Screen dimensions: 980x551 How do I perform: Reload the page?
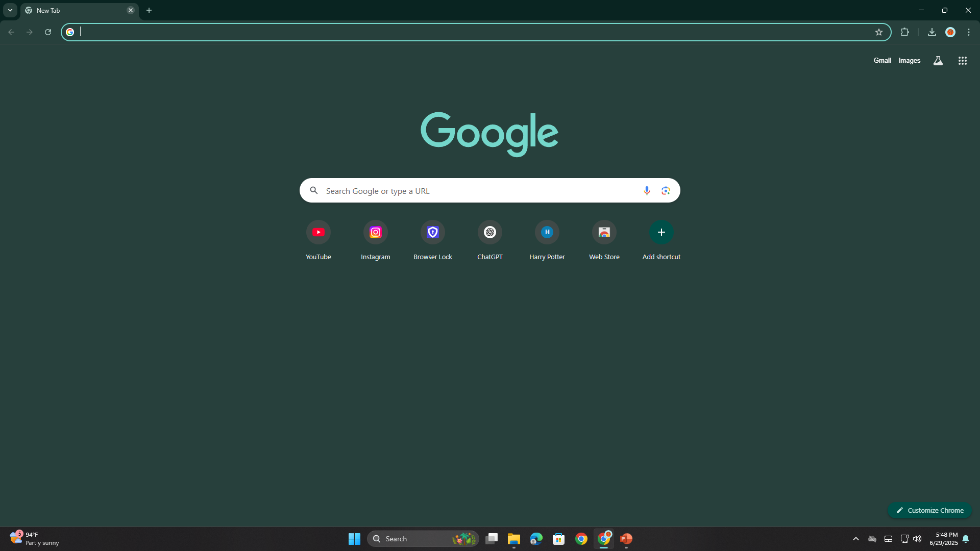[48, 32]
